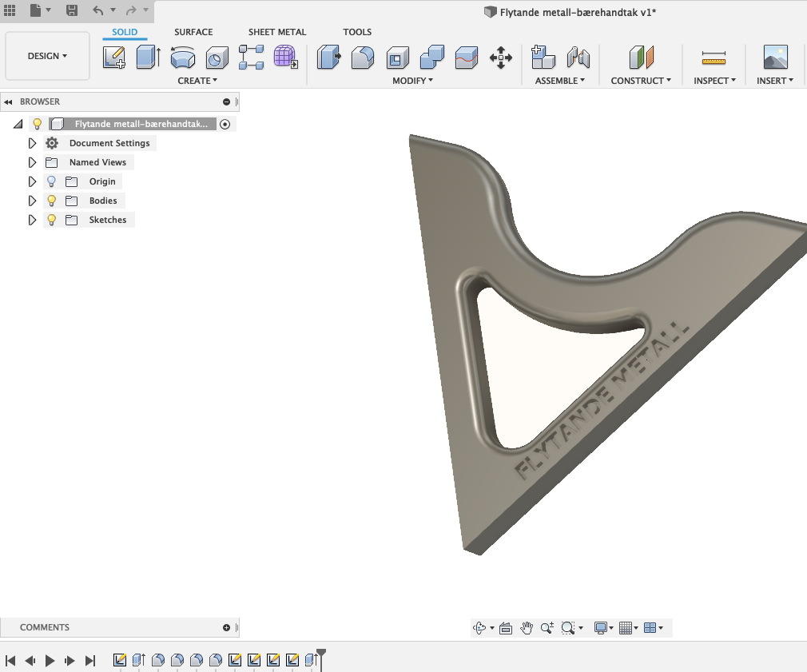Open the CONSTRUCT dropdown menu
807x672 pixels.
(x=641, y=81)
